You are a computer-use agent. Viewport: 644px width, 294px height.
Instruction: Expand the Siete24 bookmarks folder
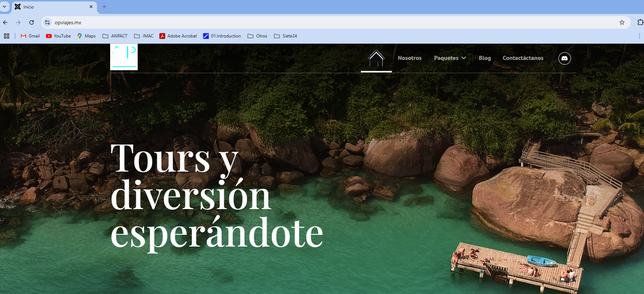(x=285, y=36)
